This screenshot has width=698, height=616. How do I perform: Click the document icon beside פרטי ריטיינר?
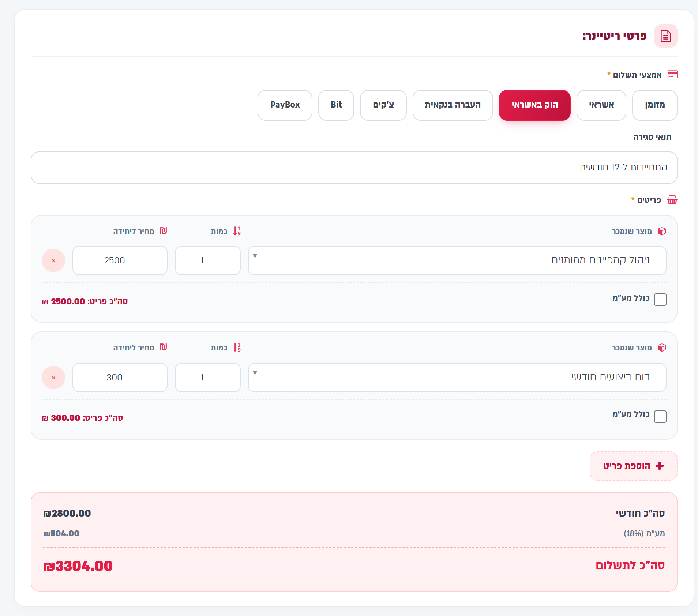click(x=665, y=36)
